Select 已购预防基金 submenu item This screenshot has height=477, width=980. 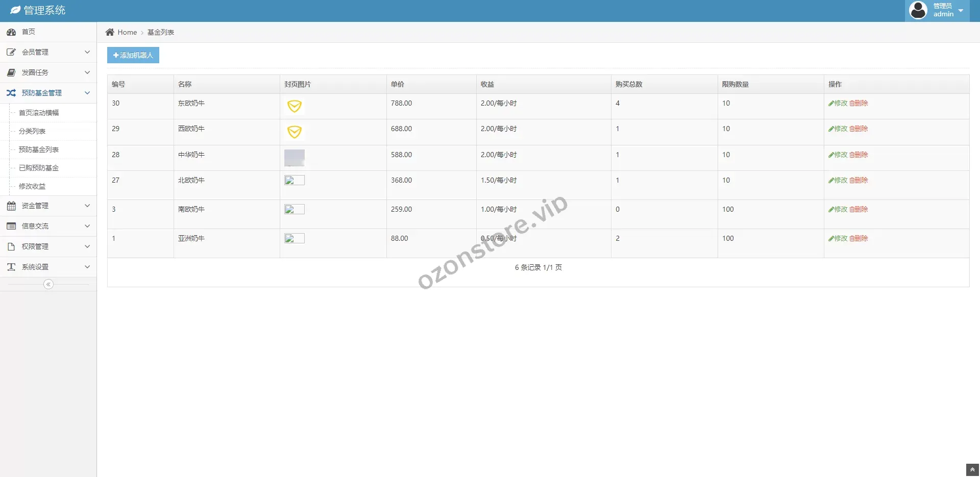point(39,168)
